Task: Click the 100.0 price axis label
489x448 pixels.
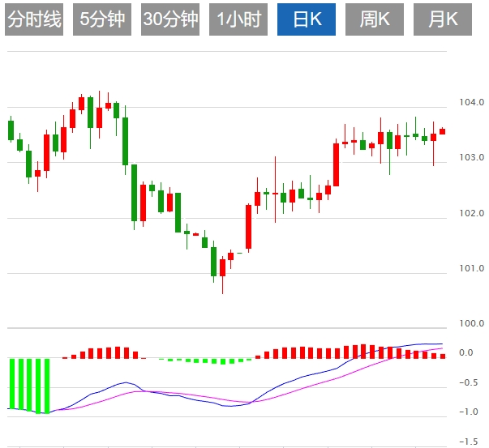Action: [466, 323]
